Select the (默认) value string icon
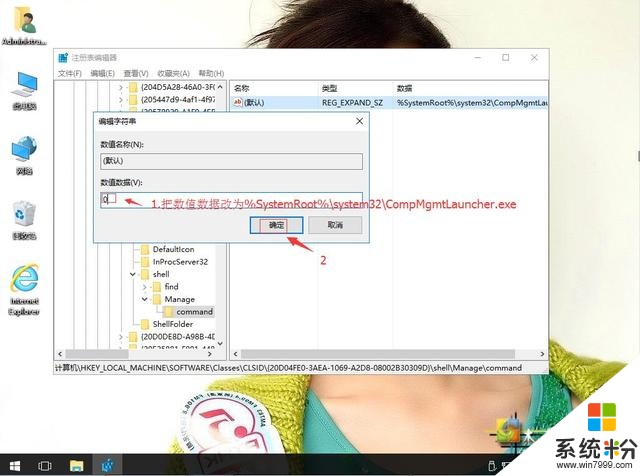Viewport: 640px width, 476px height. pyautogui.click(x=238, y=102)
